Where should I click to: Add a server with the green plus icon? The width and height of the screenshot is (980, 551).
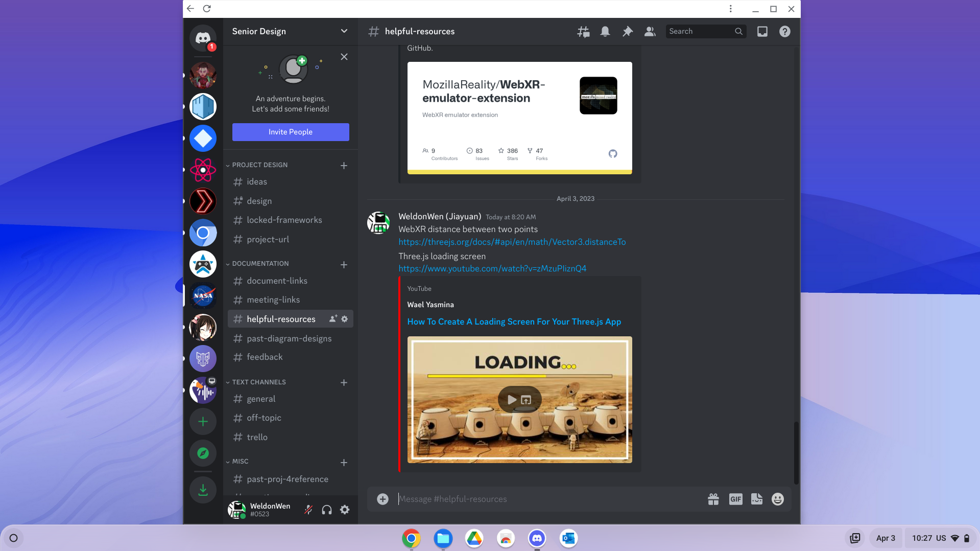coord(203,422)
